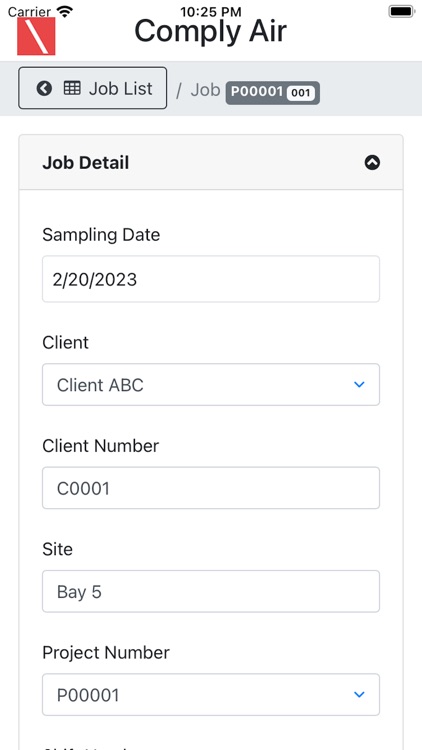
Task: Tap the battery status icon
Action: click(x=401, y=11)
